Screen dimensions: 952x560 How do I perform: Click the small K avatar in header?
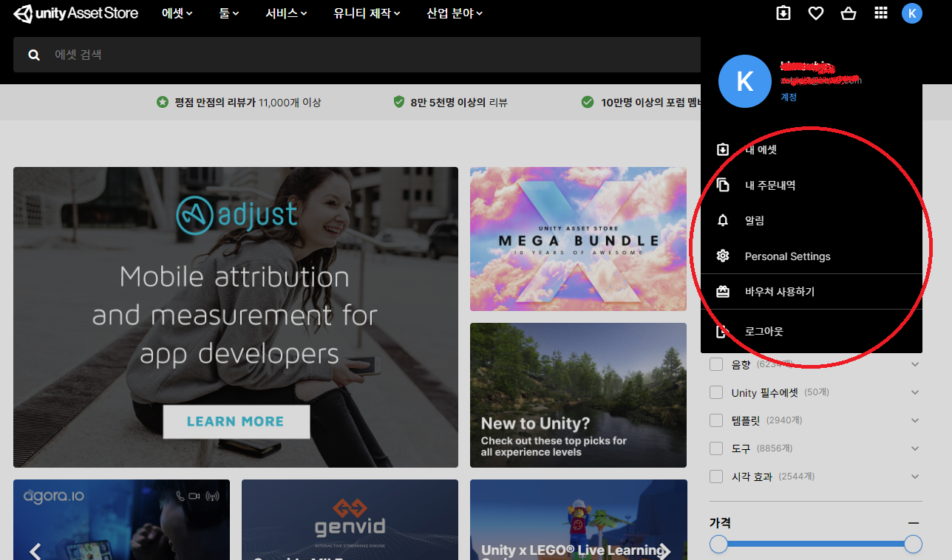click(912, 13)
